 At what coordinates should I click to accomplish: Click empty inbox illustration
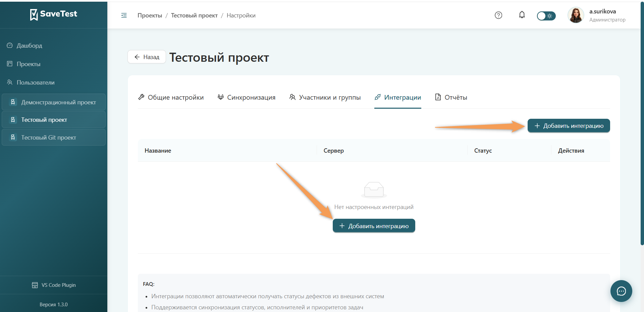coord(374,190)
